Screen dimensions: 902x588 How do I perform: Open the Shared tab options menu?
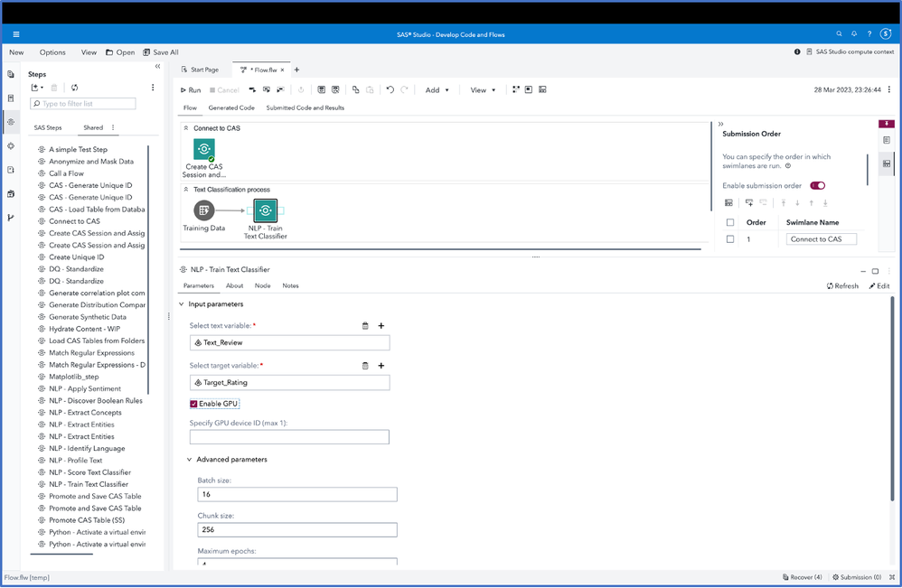tap(113, 127)
